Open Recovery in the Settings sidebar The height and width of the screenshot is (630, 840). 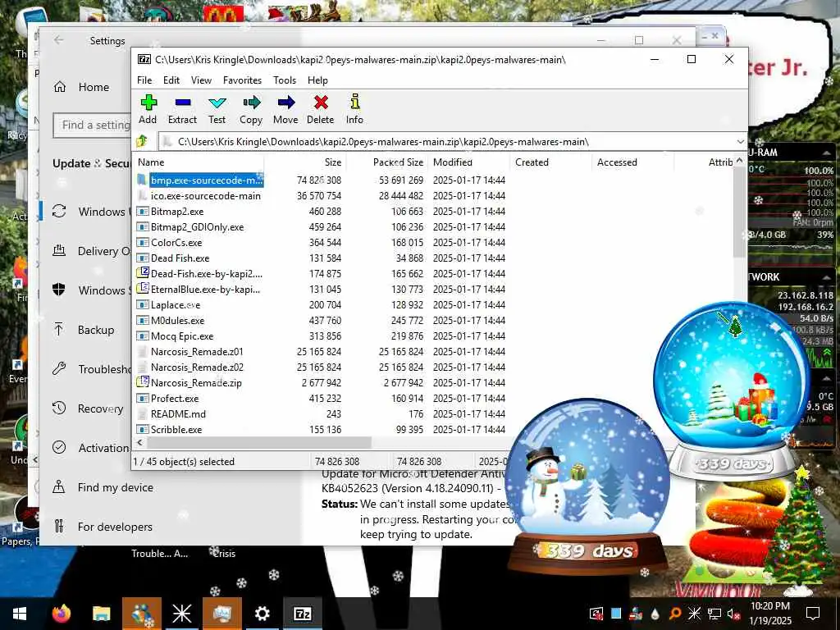[88, 409]
